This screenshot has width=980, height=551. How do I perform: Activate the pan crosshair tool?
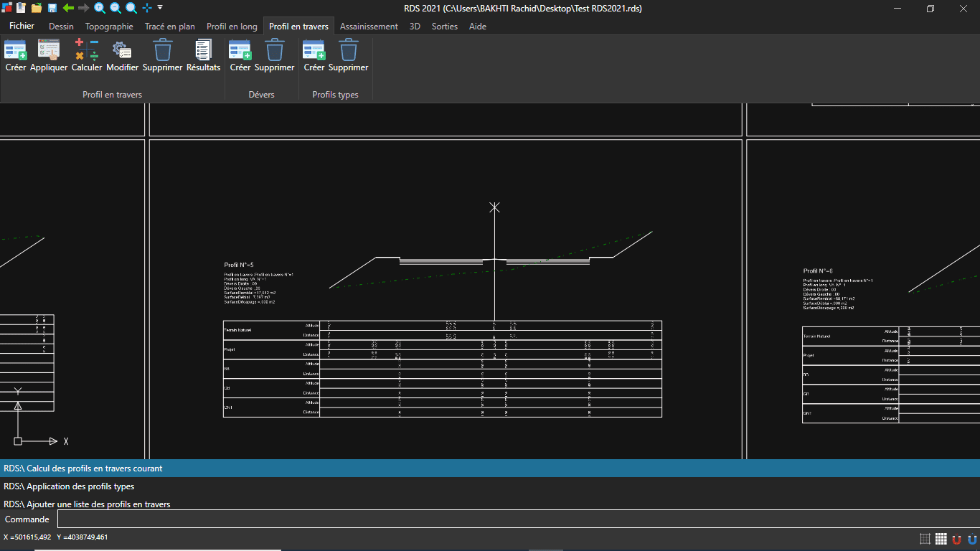click(146, 9)
